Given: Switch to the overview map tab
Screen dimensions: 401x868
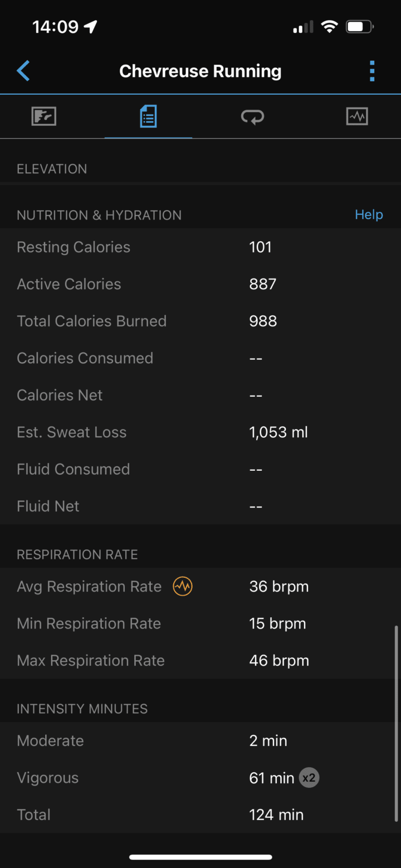Looking at the screenshot, I should [x=44, y=116].
